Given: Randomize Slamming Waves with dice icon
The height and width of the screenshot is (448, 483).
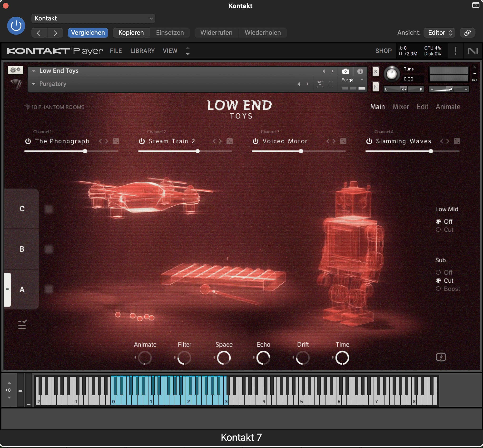Looking at the screenshot, I should pos(457,141).
